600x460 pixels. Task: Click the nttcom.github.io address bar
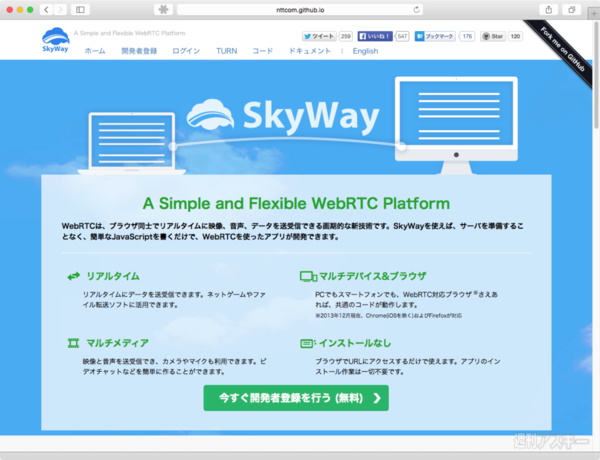[x=300, y=10]
